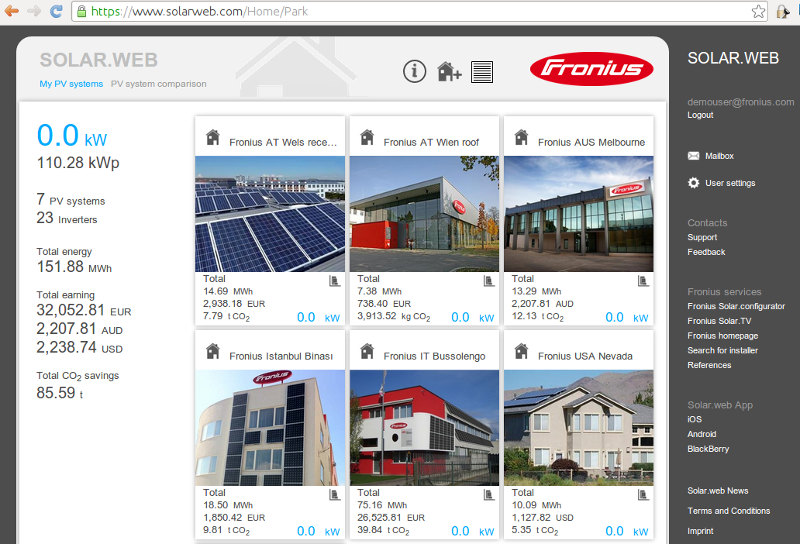Screen dimensions: 800x544
Task: Open Fronius Solar.TV link
Action: click(x=719, y=321)
